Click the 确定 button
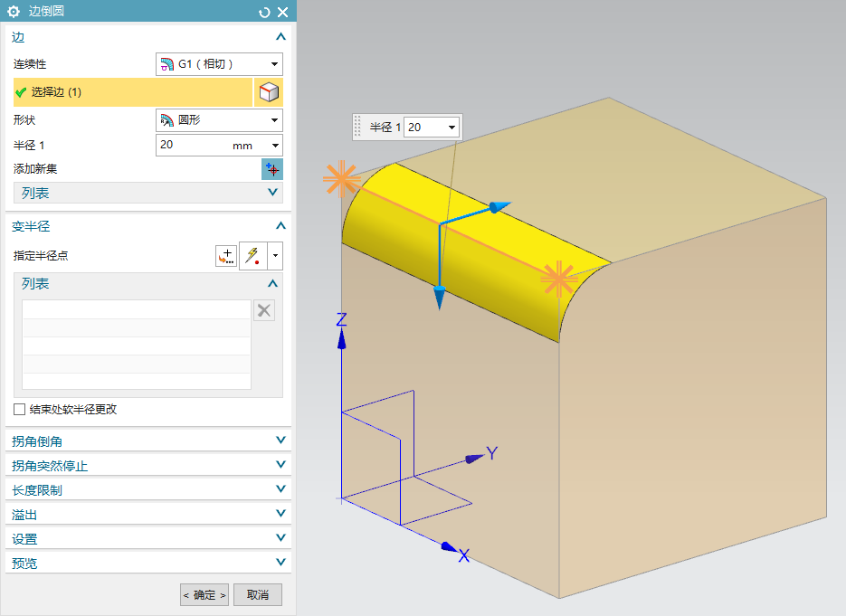Image resolution: width=846 pixels, height=616 pixels. (x=204, y=595)
